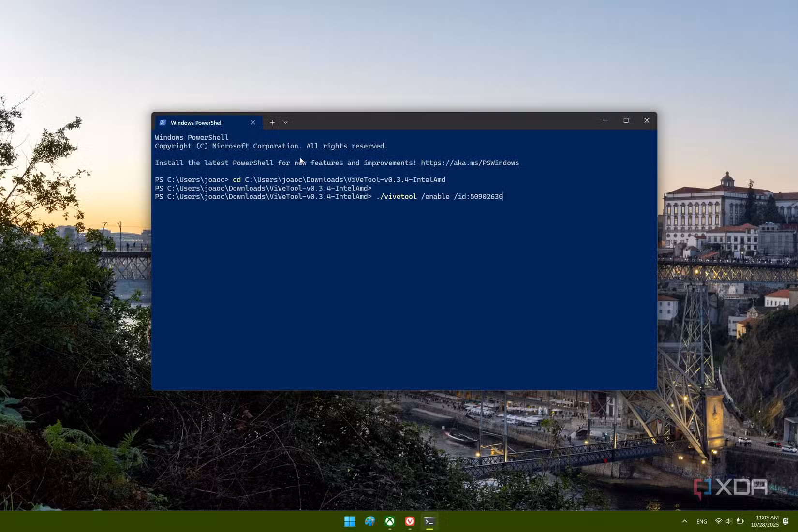Open Vivaldi browser from taskbar

(410, 521)
